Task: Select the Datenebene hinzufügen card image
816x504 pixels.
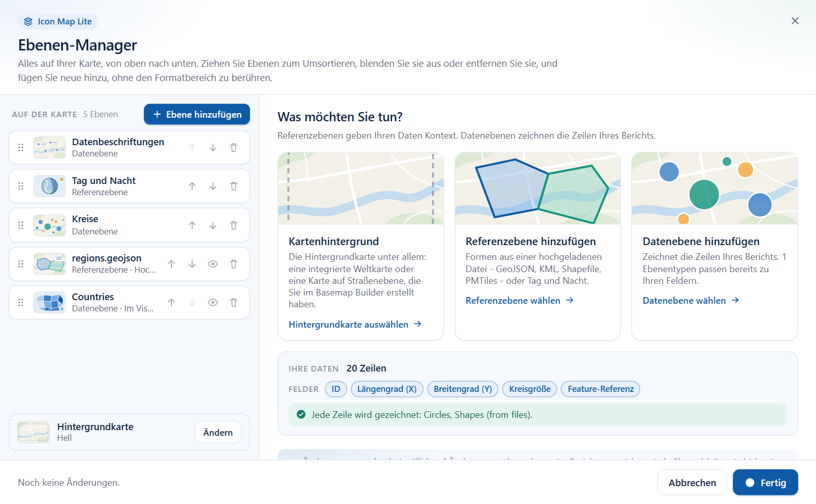Action: [715, 188]
